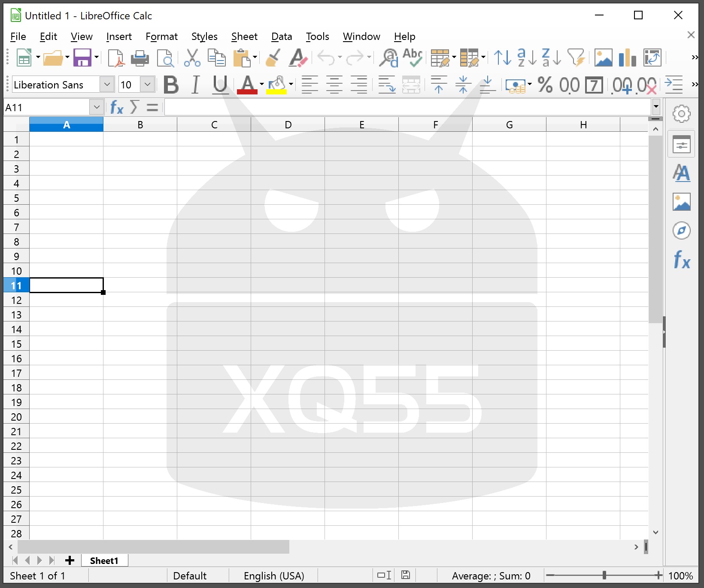Click English (USA) language in status bar

[274, 576]
